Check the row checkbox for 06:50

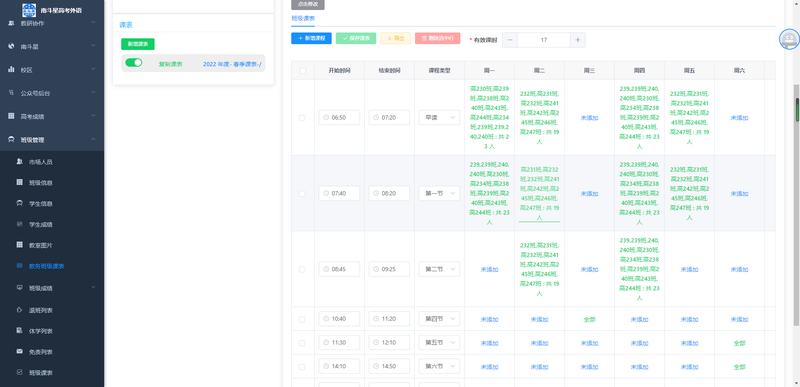(x=302, y=118)
